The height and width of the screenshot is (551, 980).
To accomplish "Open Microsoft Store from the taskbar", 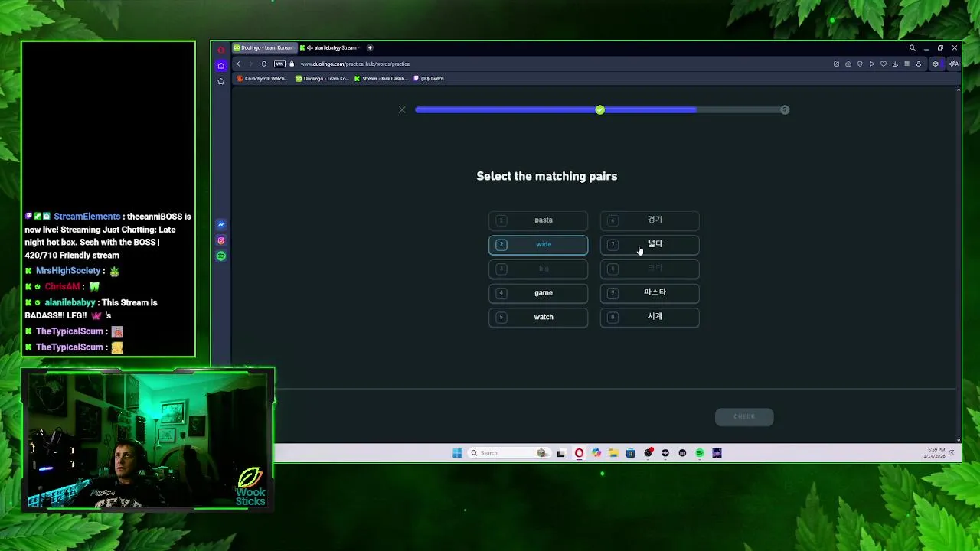I will tap(631, 453).
